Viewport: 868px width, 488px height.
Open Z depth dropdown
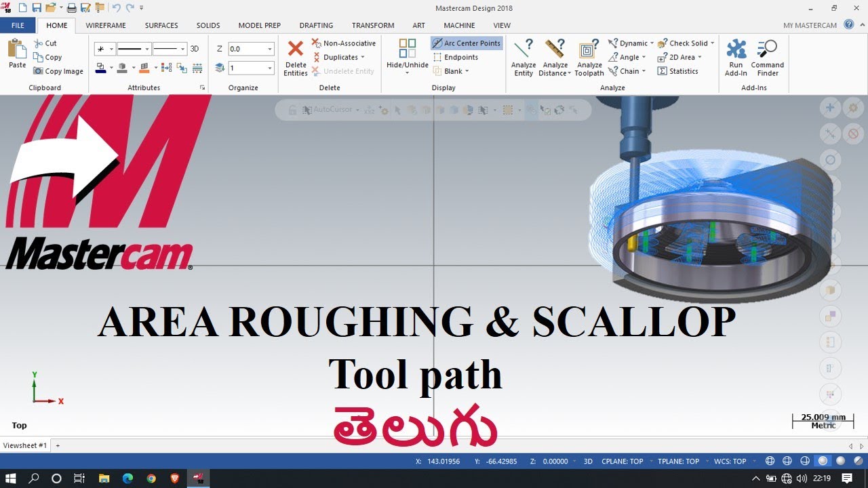click(270, 49)
